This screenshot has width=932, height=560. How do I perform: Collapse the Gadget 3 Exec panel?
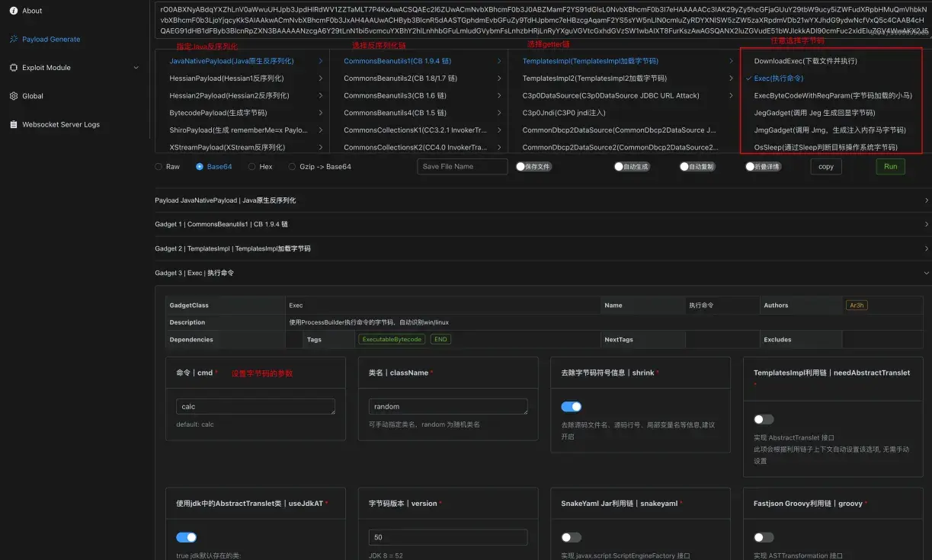coord(926,273)
